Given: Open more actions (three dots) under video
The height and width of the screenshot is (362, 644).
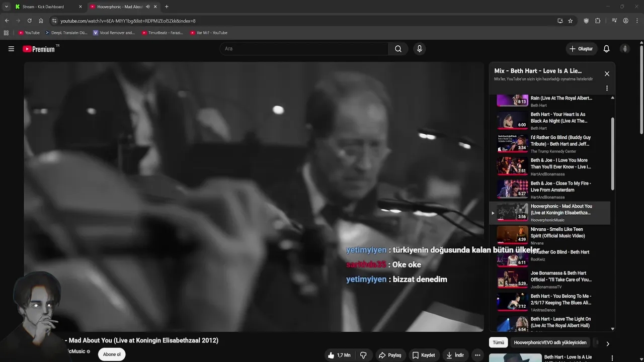Looking at the screenshot, I should click(477, 355).
